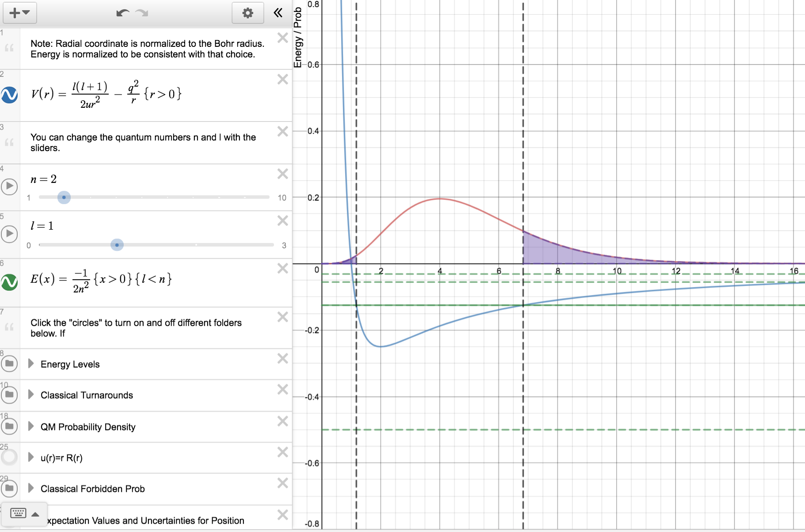Image resolution: width=805 pixels, height=532 pixels.
Task: Toggle visibility of the E(x) curve
Action: coord(9,282)
